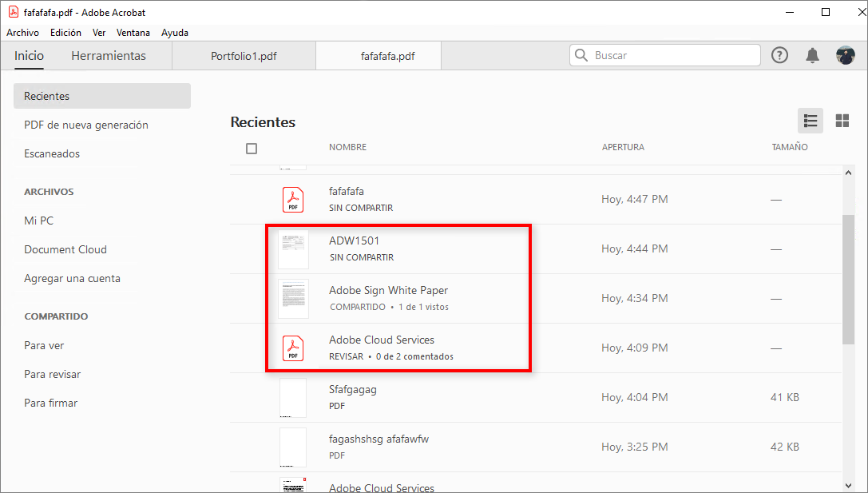This screenshot has width=868, height=493.
Task: Click the search magnifier icon
Action: click(x=581, y=55)
